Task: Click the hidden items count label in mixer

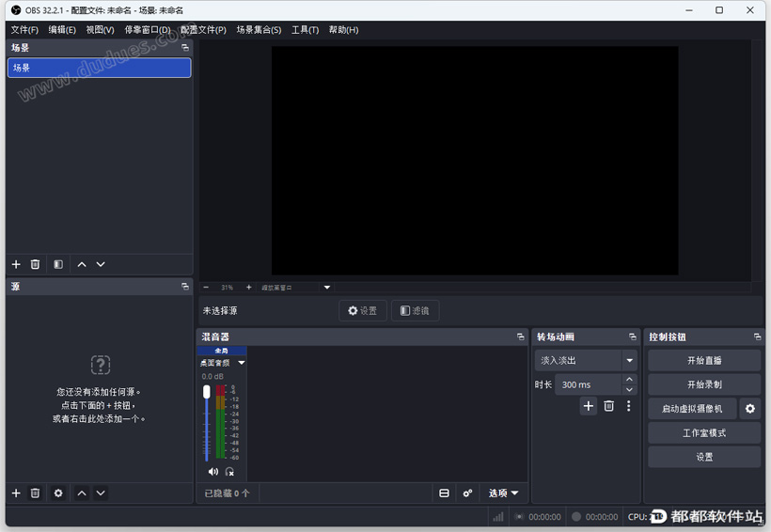Action: [x=227, y=493]
